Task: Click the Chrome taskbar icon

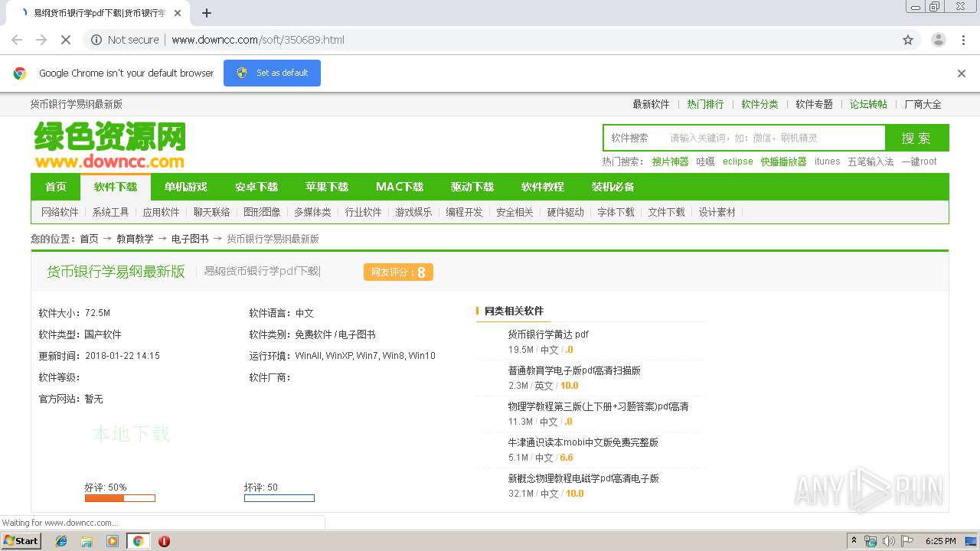Action: tap(138, 541)
